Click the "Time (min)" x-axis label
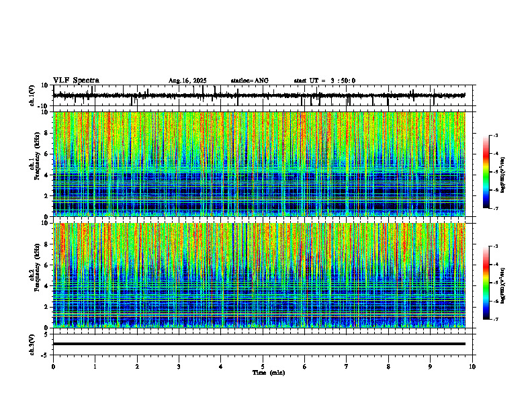Screen dimensions: 532x411 click(269, 373)
